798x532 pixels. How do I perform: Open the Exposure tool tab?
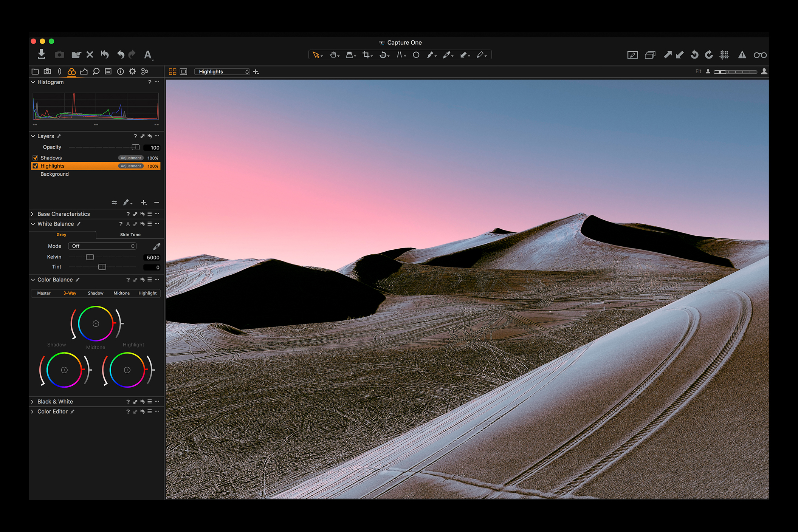84,71
